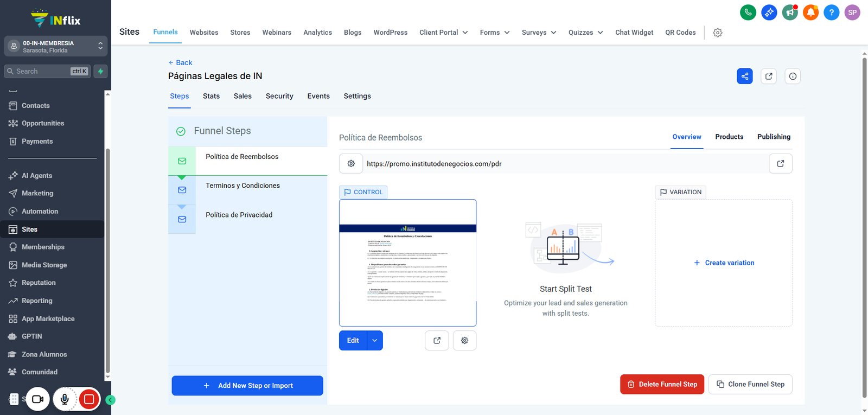Open Media Storage in the sidebar
Image resolution: width=868 pixels, height=415 pixels.
point(44,265)
